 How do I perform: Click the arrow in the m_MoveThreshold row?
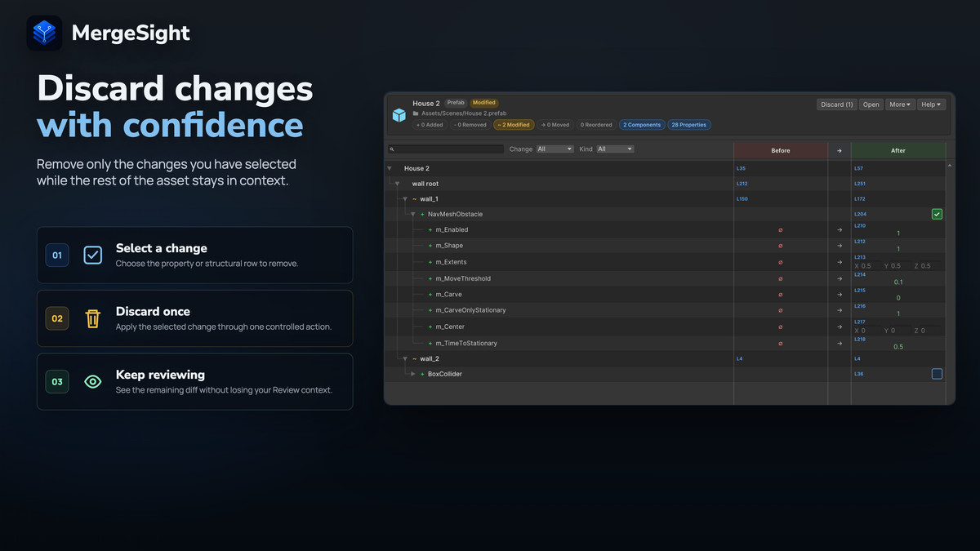840,278
